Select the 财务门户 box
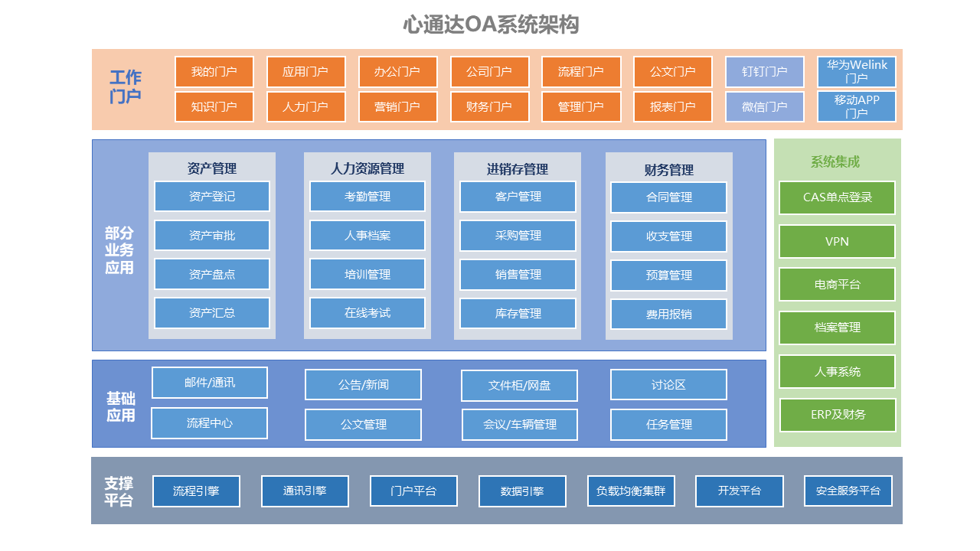980x551 pixels. [490, 107]
